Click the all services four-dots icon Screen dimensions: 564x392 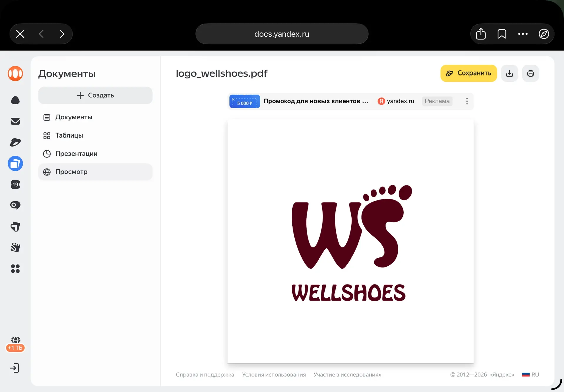tap(15, 269)
